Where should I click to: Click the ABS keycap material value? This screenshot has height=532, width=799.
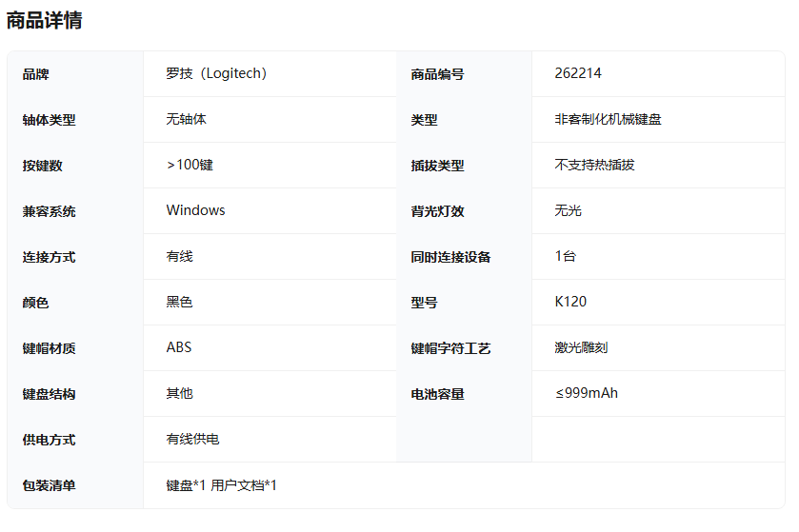click(x=179, y=347)
